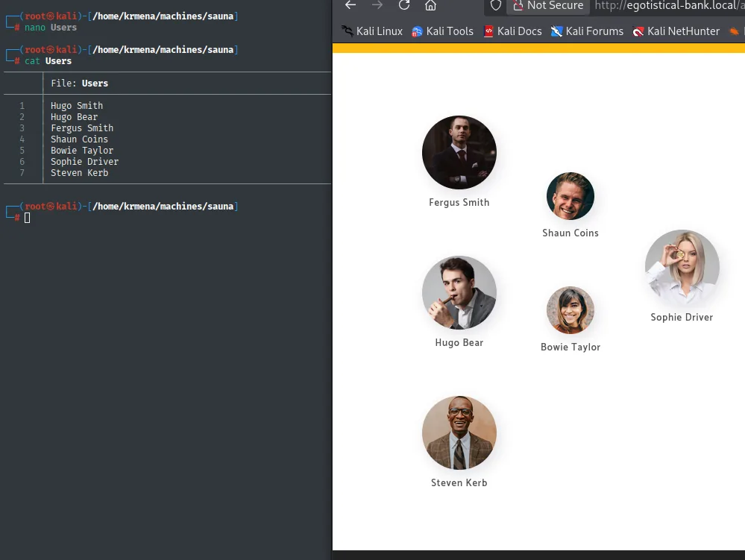Click the terminal cursor at the empty prompt
Image resolution: width=745 pixels, height=560 pixels.
point(27,218)
